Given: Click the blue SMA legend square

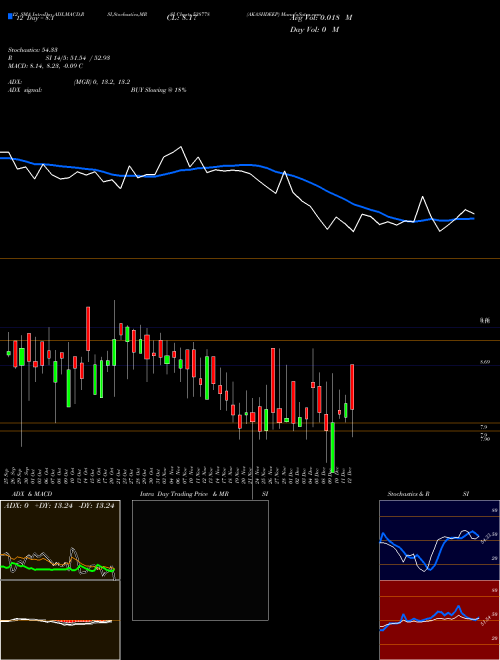Looking at the screenshot, I should (10, 16).
